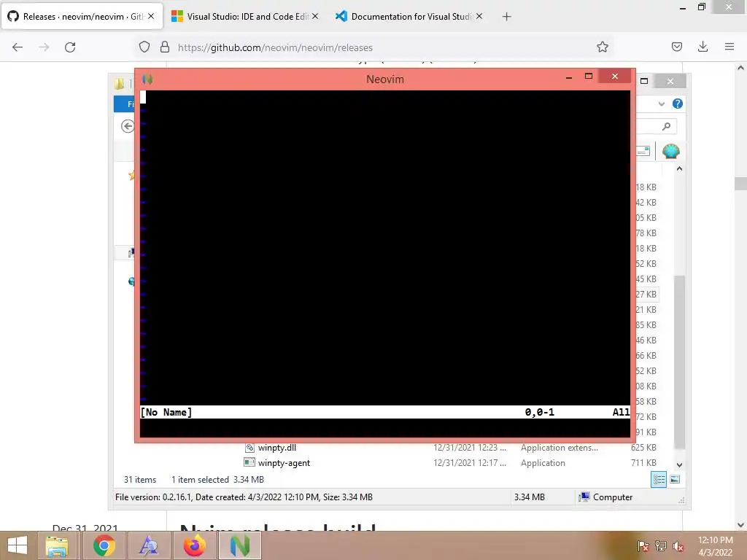Show site security lock info
This screenshot has height=560, width=747.
(165, 47)
